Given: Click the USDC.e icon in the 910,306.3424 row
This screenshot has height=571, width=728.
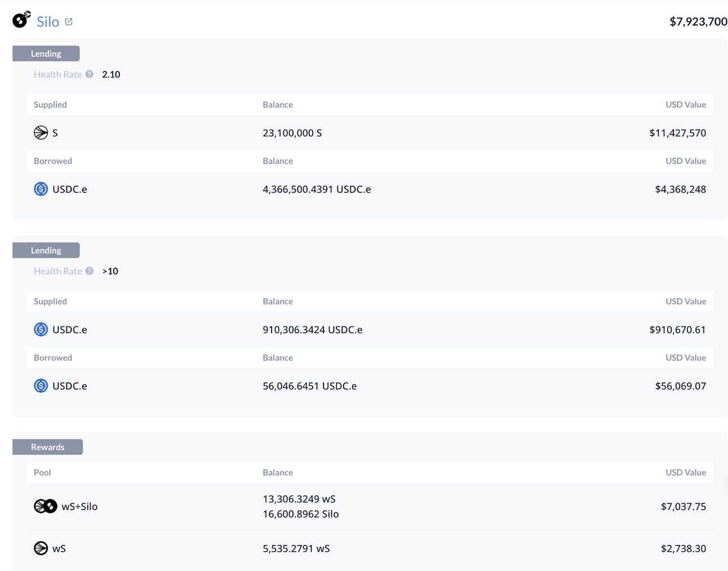Looking at the screenshot, I should click(41, 329).
